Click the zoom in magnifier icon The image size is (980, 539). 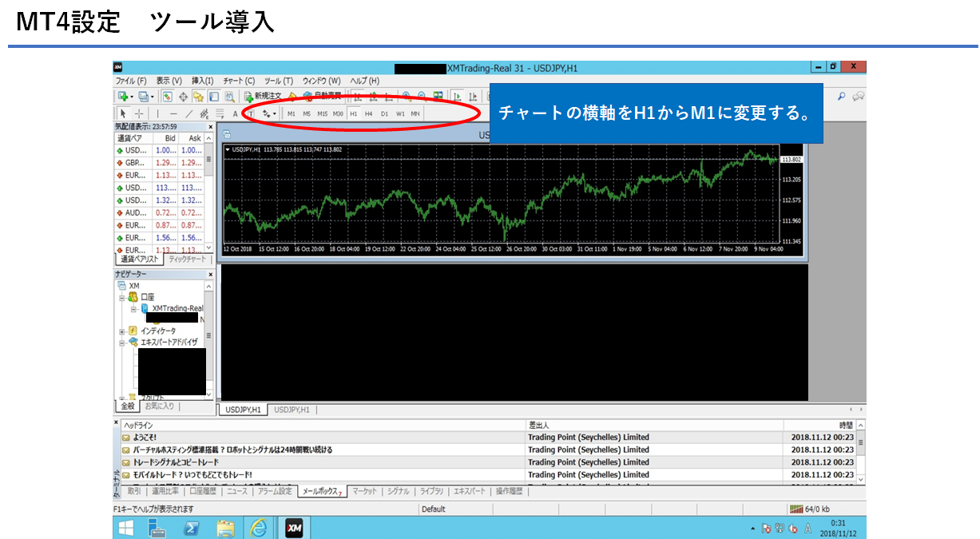[x=407, y=97]
